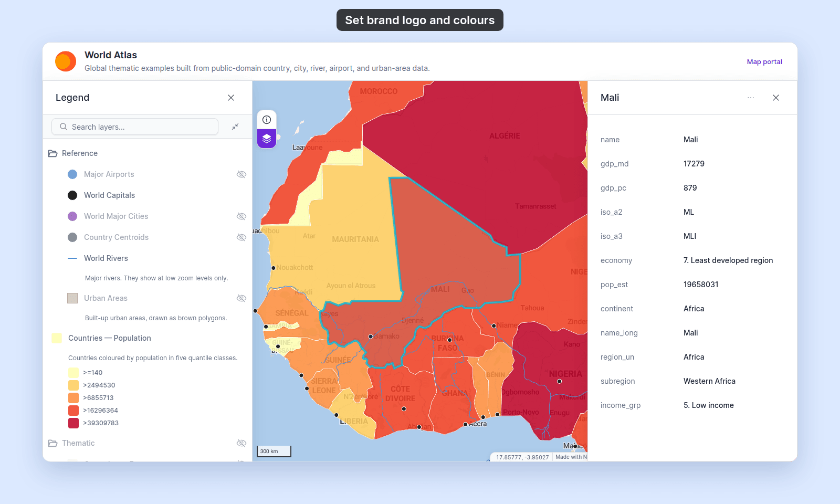Click the Country Centroids grey icon
The image size is (840, 504).
[72, 237]
